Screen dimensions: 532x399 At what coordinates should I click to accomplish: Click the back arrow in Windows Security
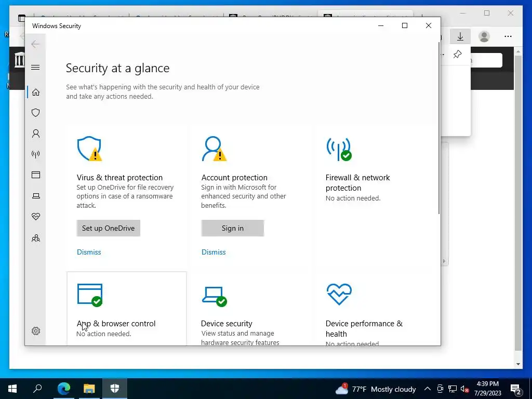click(35, 44)
